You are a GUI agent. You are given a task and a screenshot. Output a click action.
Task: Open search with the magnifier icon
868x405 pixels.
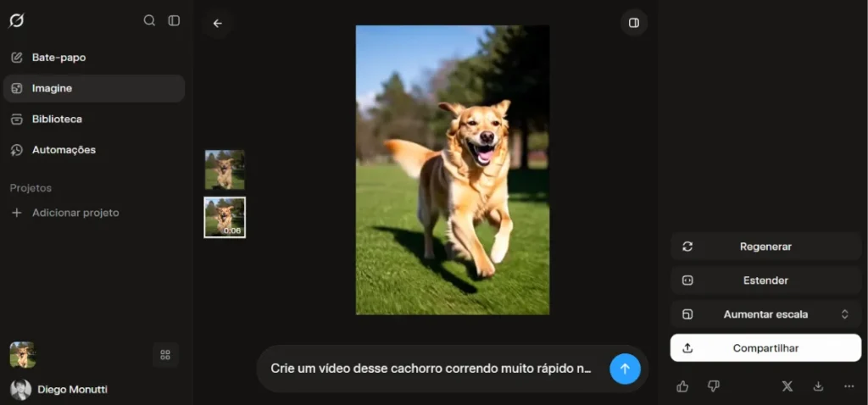(149, 20)
